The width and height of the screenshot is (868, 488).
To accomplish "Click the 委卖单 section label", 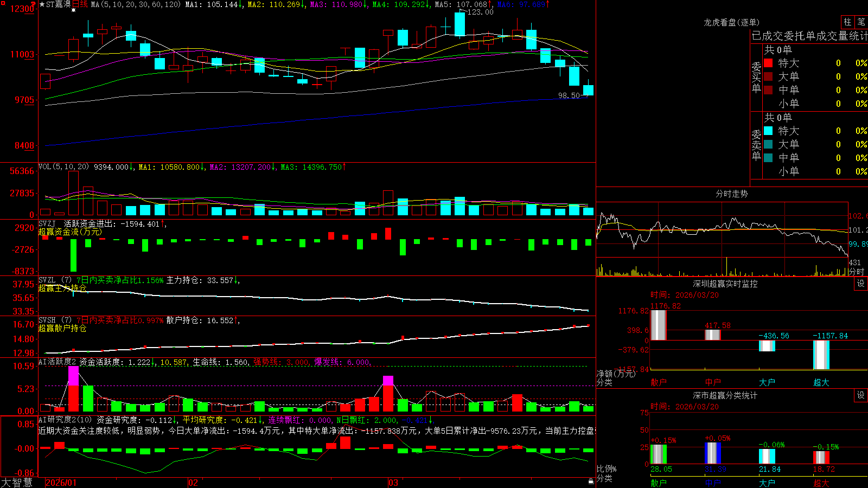I will click(756, 145).
